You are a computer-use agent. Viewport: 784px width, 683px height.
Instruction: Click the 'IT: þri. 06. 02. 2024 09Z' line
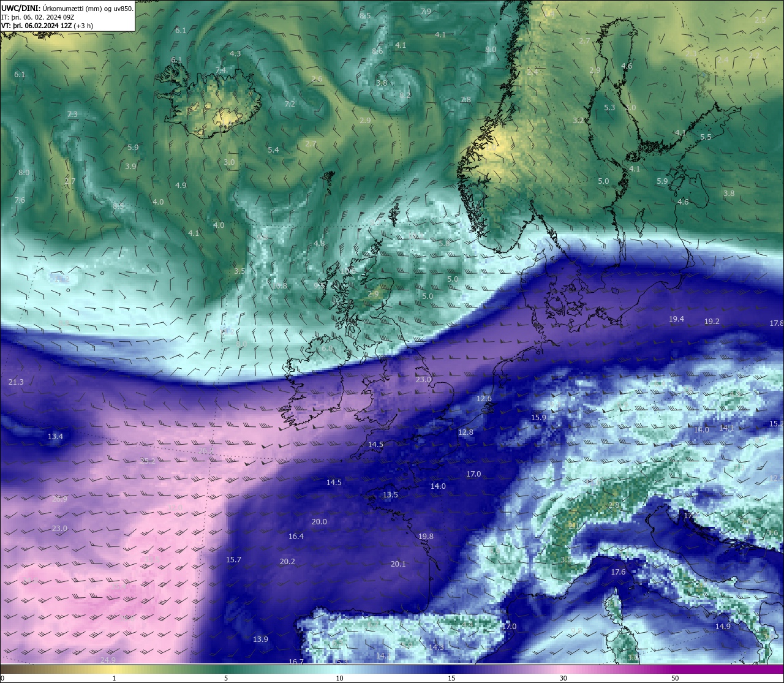[x=38, y=17]
